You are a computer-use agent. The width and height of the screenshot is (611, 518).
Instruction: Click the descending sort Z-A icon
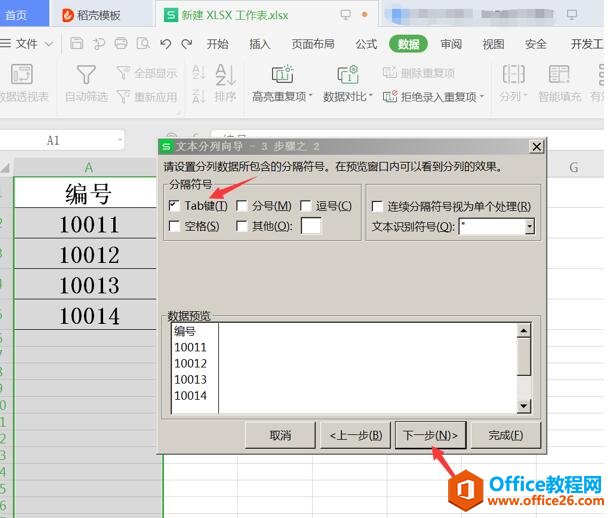198,96
